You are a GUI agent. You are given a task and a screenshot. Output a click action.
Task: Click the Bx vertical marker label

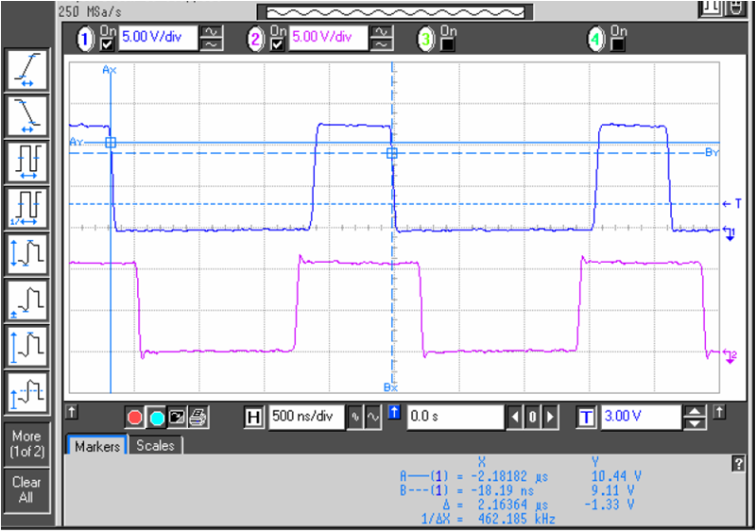click(x=390, y=386)
